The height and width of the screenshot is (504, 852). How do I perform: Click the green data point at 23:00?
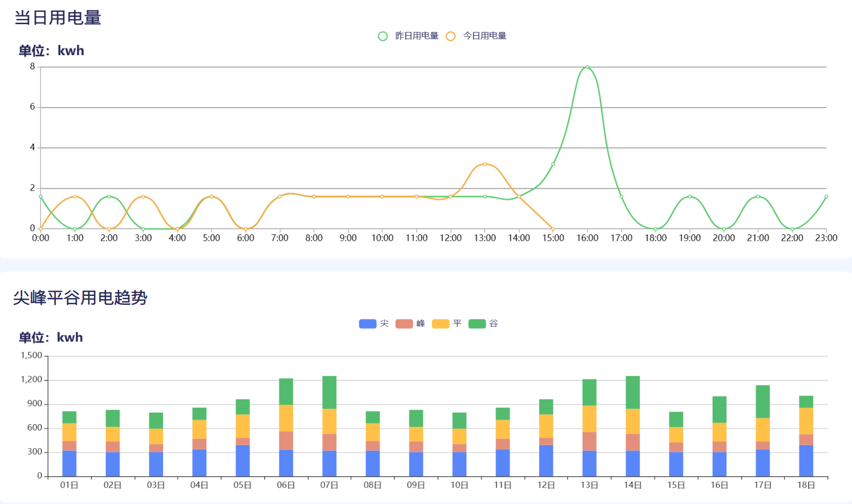826,197
